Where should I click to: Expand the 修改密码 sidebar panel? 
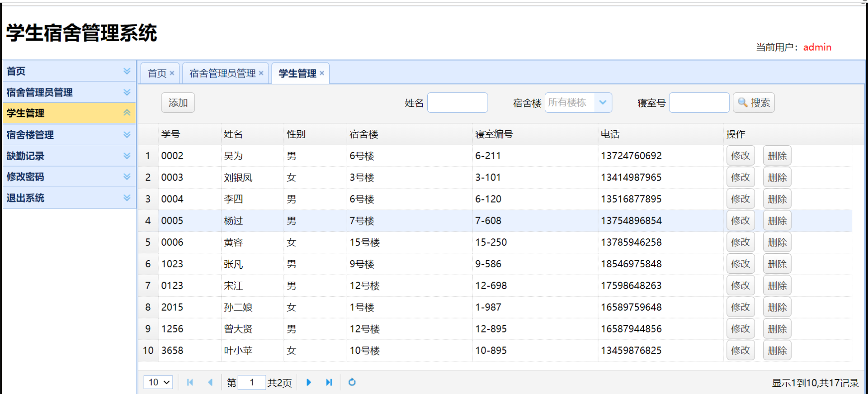tap(127, 177)
